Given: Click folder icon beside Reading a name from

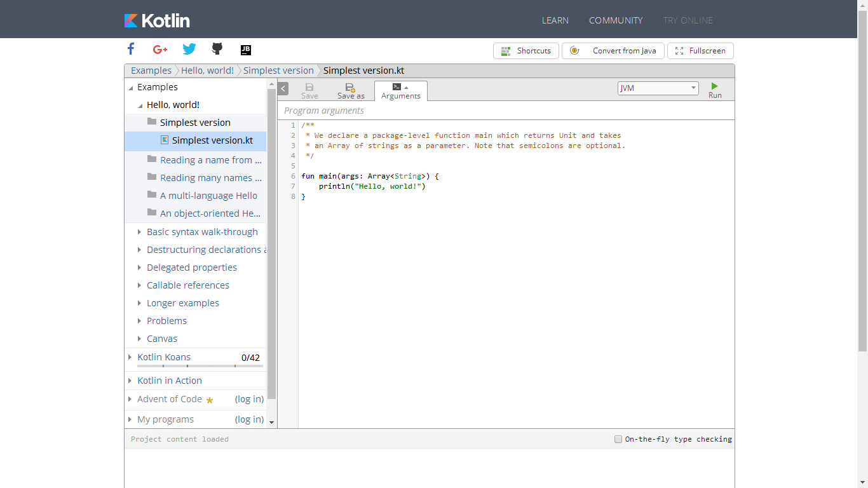Looking at the screenshot, I should coord(152,159).
